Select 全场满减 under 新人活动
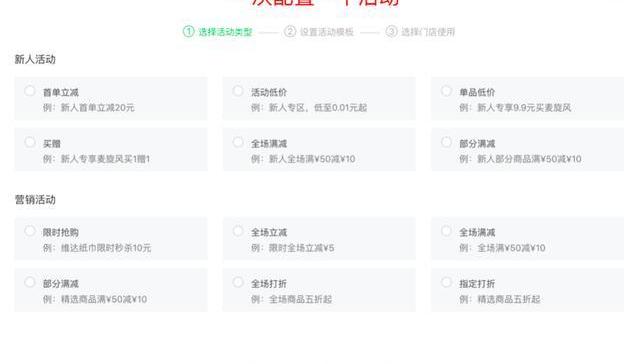The width and height of the screenshot is (640, 364). tap(238, 142)
